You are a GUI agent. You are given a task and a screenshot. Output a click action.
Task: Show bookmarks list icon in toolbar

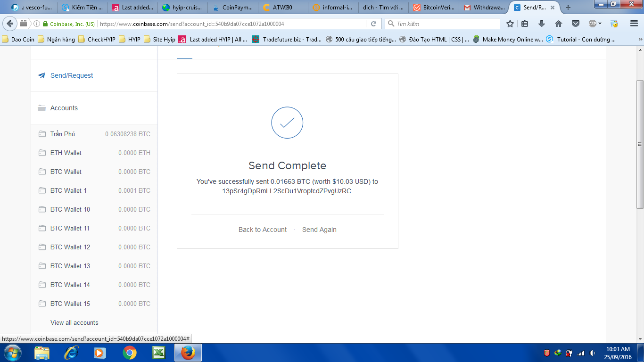coord(525,24)
